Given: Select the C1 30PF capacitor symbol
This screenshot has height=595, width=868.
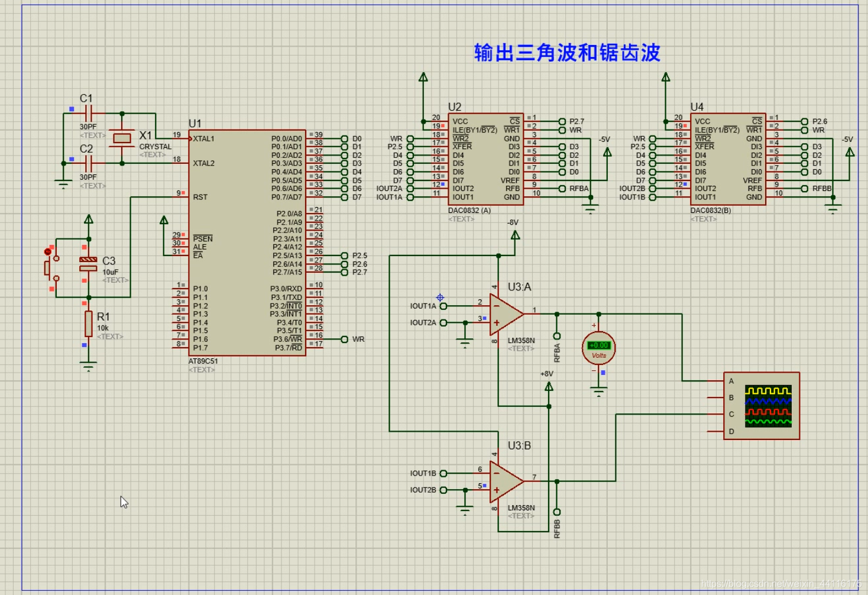Looking at the screenshot, I should (88, 113).
